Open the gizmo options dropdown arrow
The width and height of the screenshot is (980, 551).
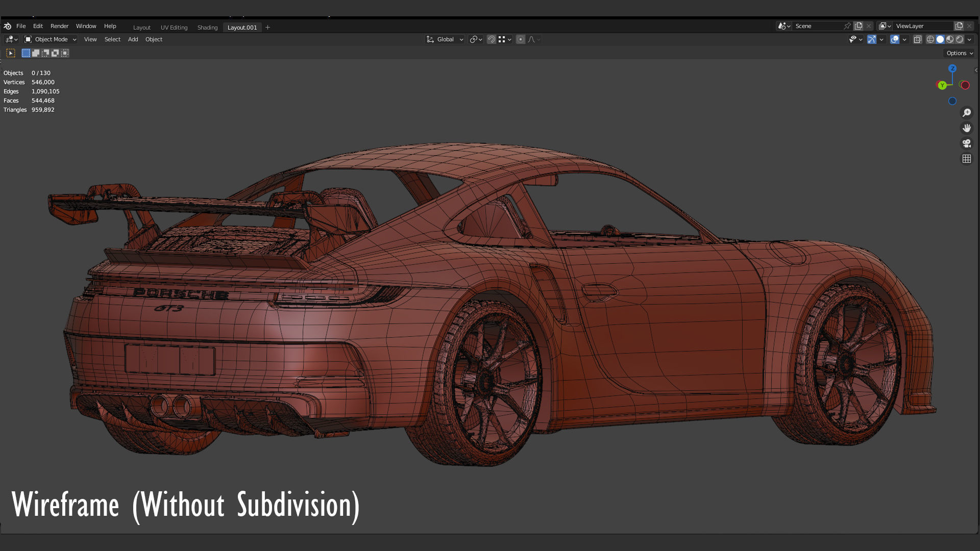[881, 39]
